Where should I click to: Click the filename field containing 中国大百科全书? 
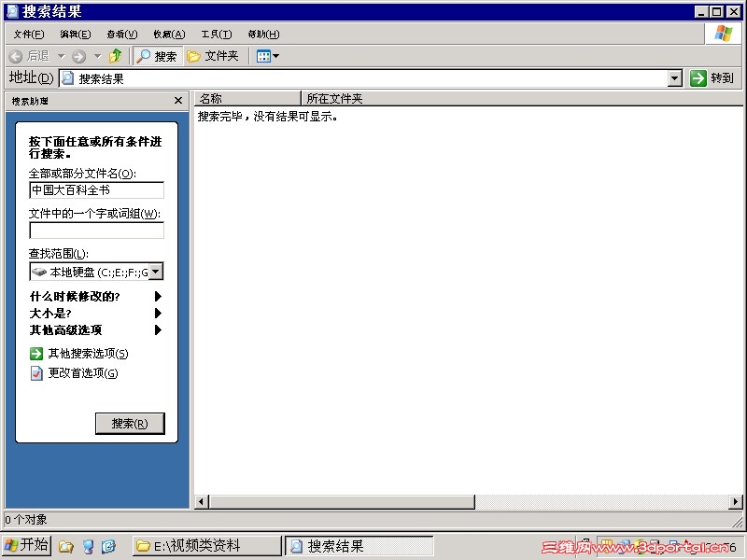point(96,189)
